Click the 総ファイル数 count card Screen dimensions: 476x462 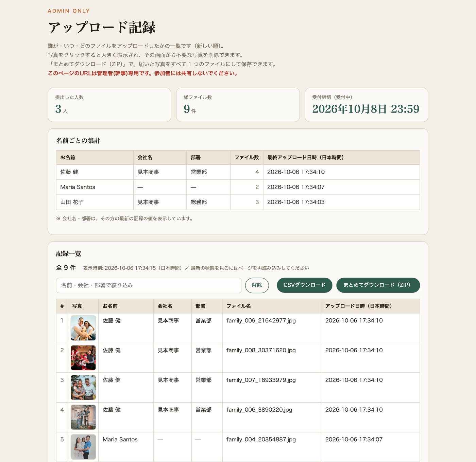click(x=238, y=105)
